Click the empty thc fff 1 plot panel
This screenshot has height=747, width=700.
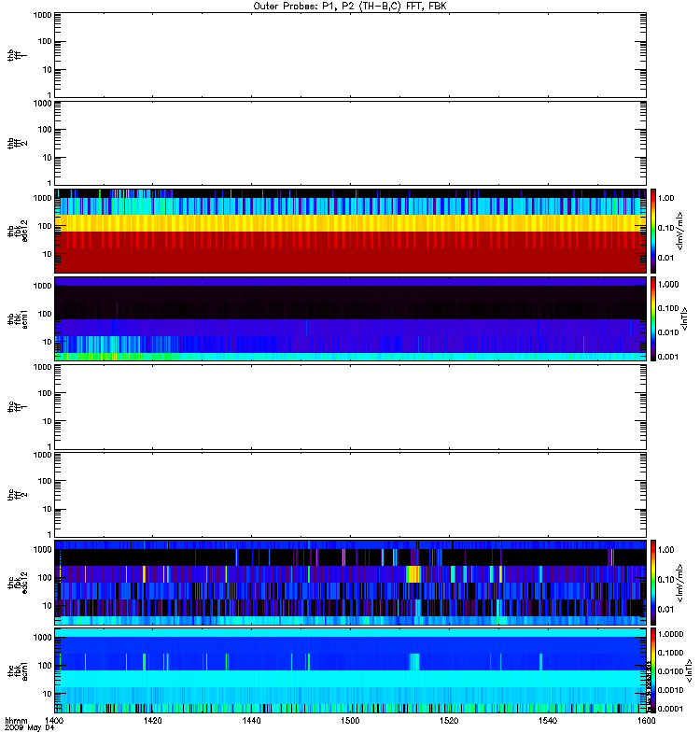(x=350, y=407)
